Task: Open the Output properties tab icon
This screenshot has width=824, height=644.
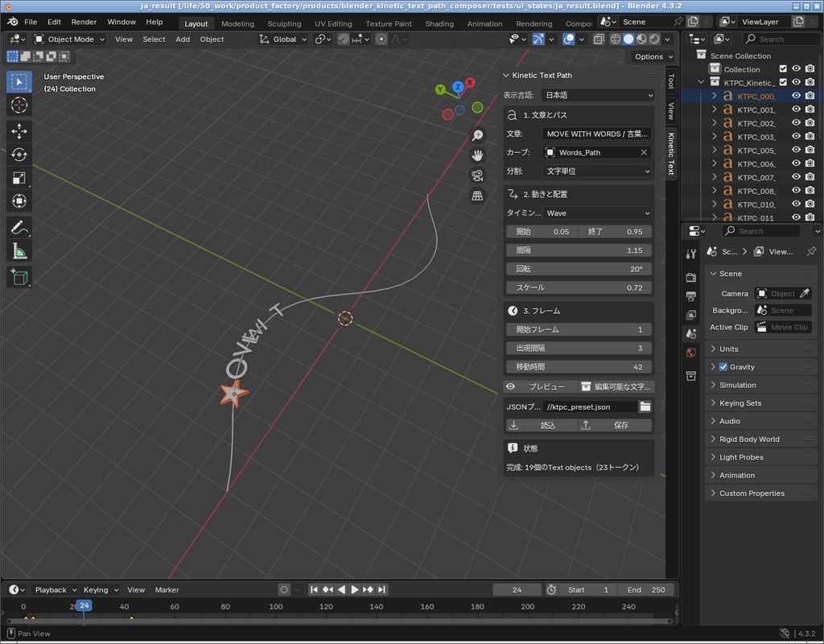Action: click(x=691, y=296)
